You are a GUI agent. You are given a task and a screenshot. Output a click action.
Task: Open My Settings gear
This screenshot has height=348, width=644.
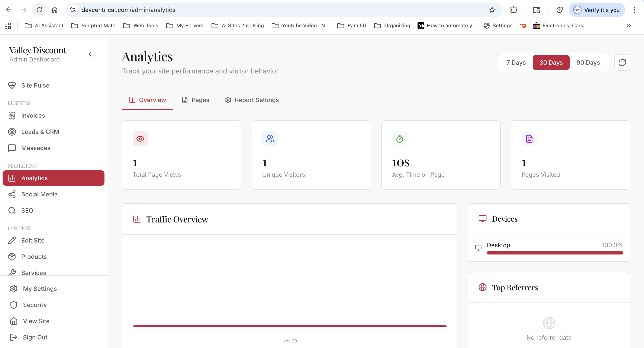39,288
